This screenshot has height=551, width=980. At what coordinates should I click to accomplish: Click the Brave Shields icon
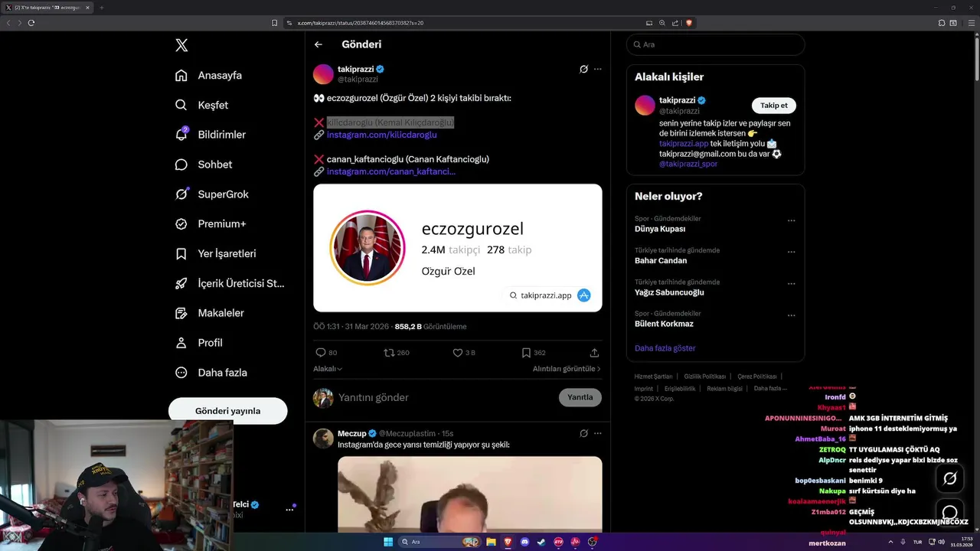pyautogui.click(x=689, y=23)
